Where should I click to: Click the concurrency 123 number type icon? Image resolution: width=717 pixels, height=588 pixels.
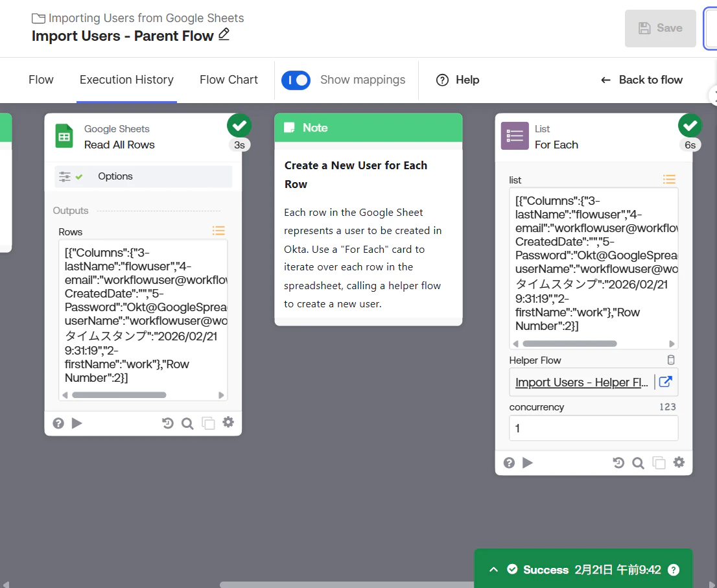click(x=668, y=407)
